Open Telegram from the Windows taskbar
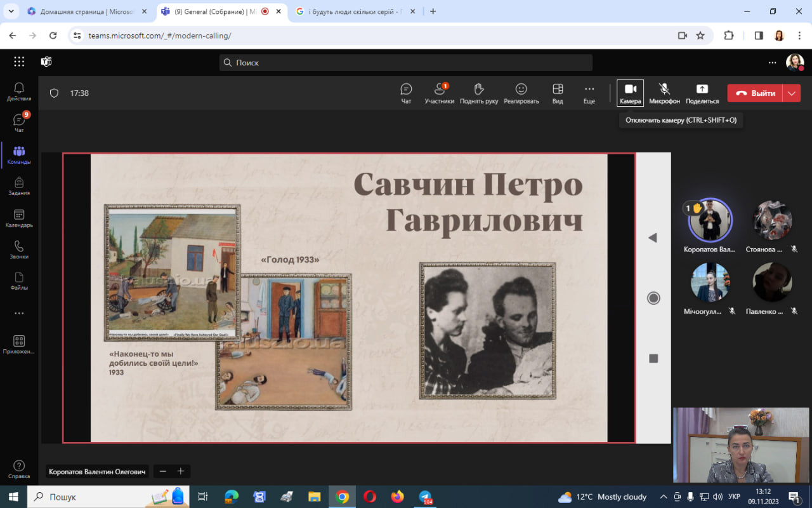The height and width of the screenshot is (508, 812). 426,497
